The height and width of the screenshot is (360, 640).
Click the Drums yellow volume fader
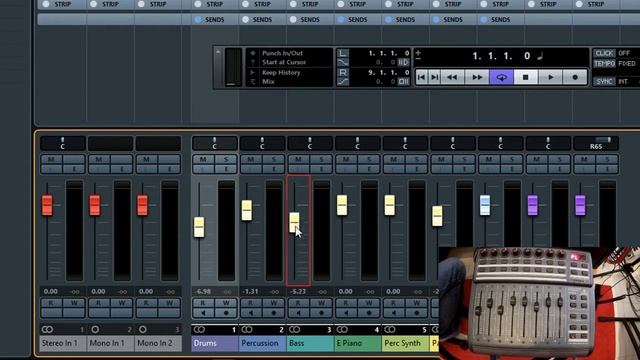[199, 227]
